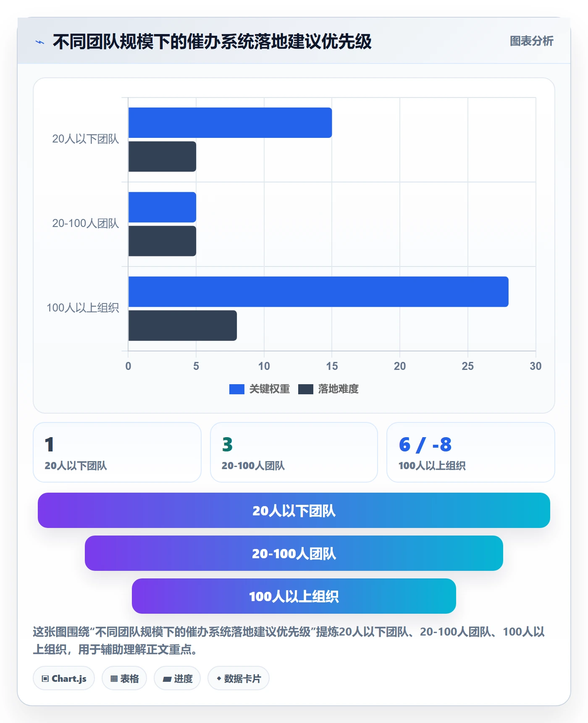Click the lightning icon beside the title

pyautogui.click(x=40, y=42)
